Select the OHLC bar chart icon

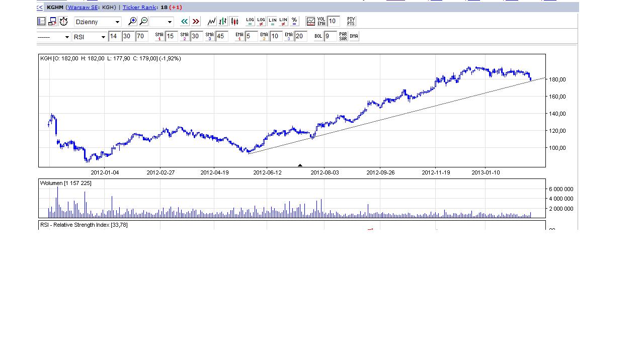pos(223,21)
